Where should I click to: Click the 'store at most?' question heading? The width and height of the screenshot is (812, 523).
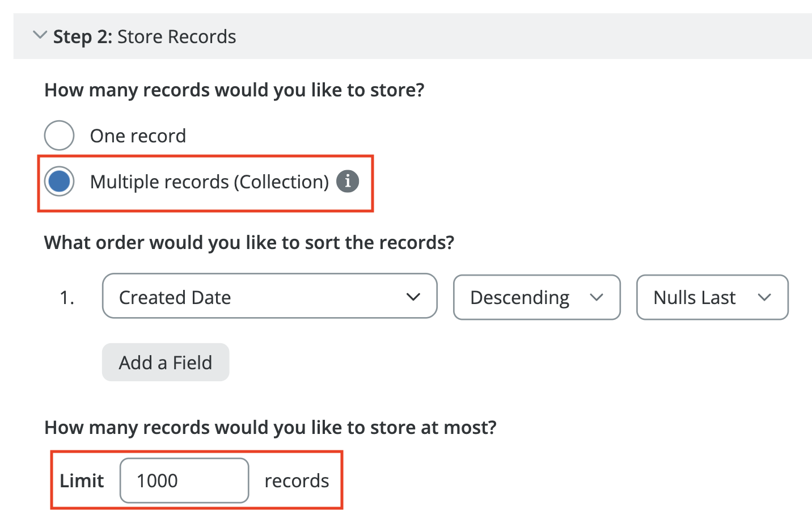coord(270,428)
